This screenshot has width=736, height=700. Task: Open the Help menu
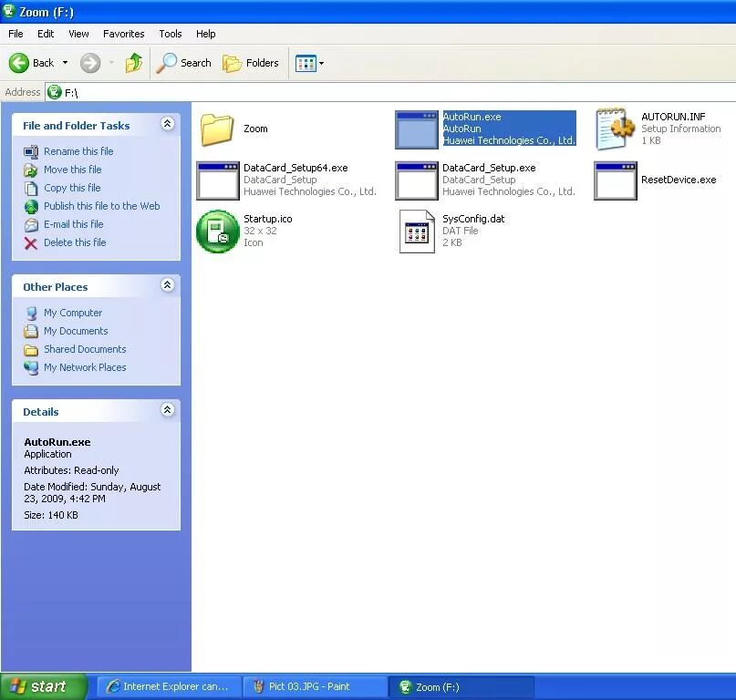[205, 34]
